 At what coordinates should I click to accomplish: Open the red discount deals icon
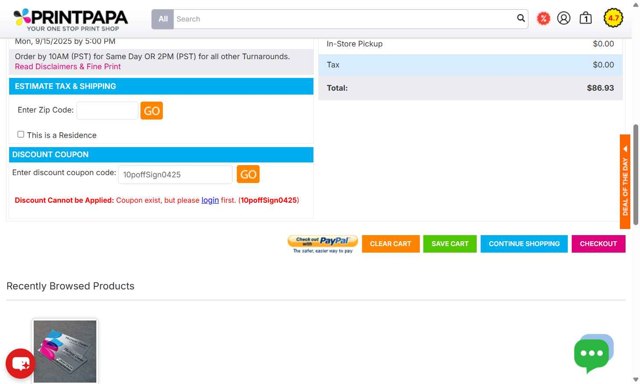pyautogui.click(x=543, y=18)
